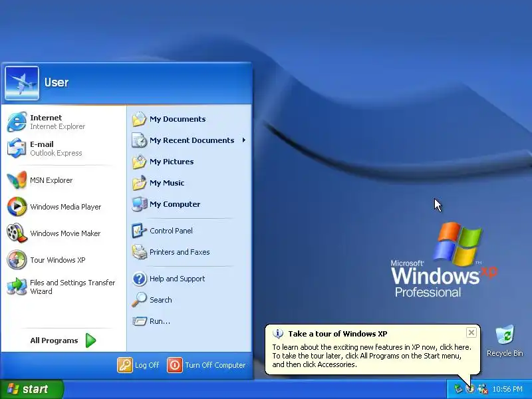Image resolution: width=532 pixels, height=399 pixels.
Task: Click the My Recent Documents icon
Action: [139, 140]
